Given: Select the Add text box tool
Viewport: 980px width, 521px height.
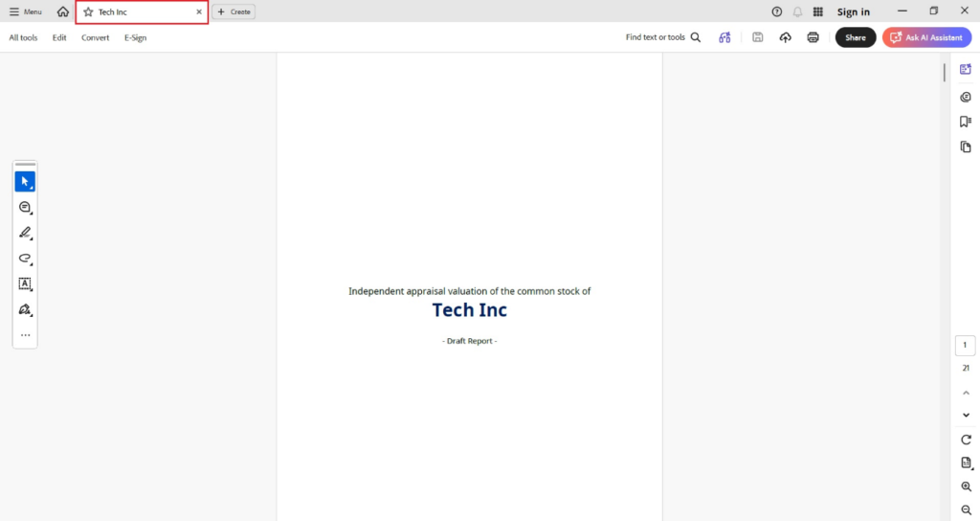Looking at the screenshot, I should (25, 283).
